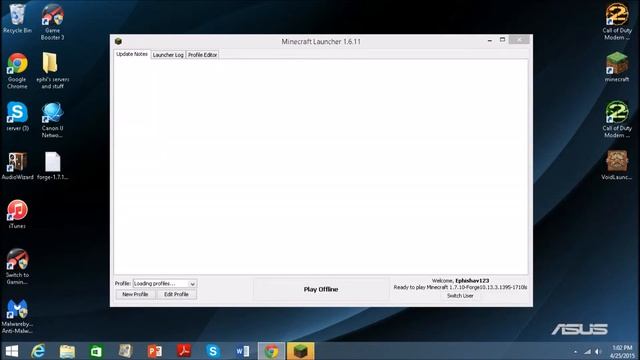
Task: Launch AudioWizard desktop shortcut
Action: tap(17, 165)
